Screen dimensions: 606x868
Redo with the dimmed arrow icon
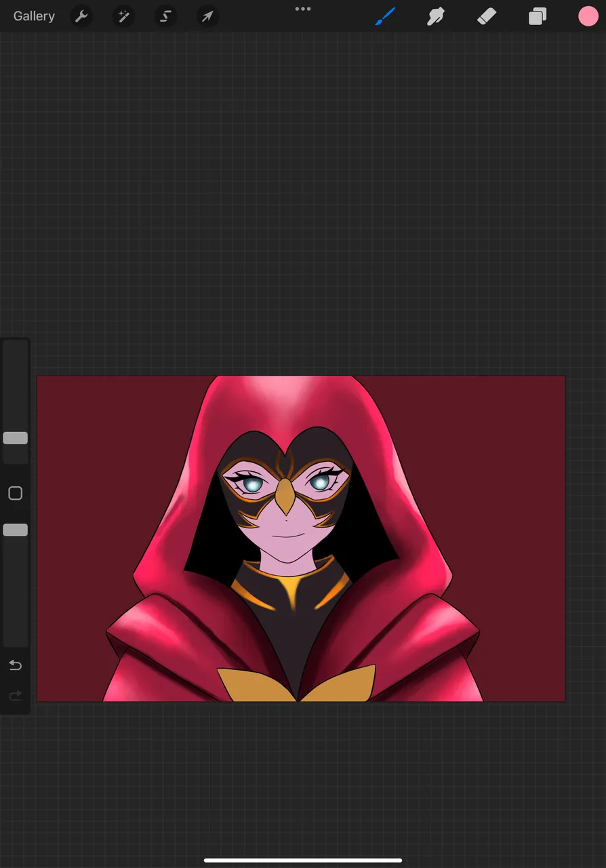coord(15,695)
